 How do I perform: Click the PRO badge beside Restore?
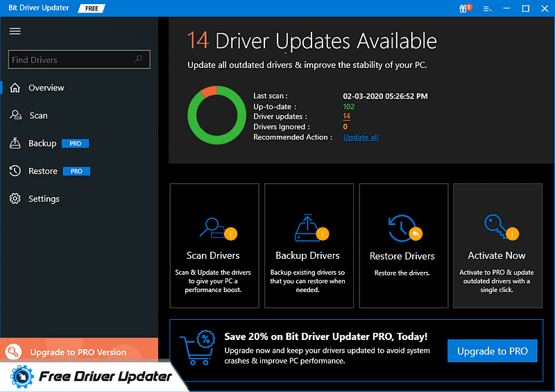pos(76,171)
